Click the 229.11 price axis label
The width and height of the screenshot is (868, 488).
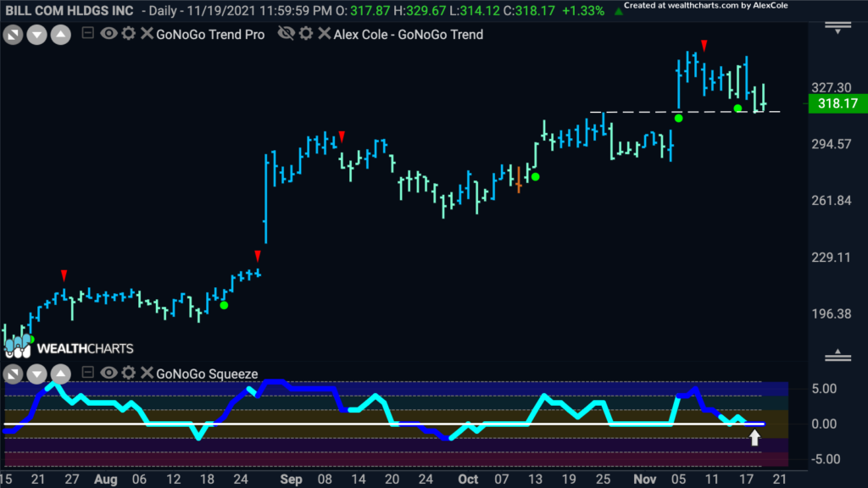(x=831, y=258)
